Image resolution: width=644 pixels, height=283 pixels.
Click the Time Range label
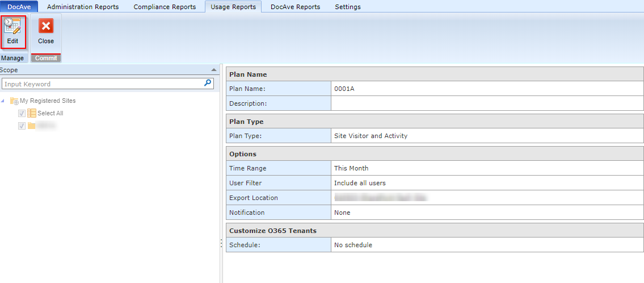(x=247, y=168)
